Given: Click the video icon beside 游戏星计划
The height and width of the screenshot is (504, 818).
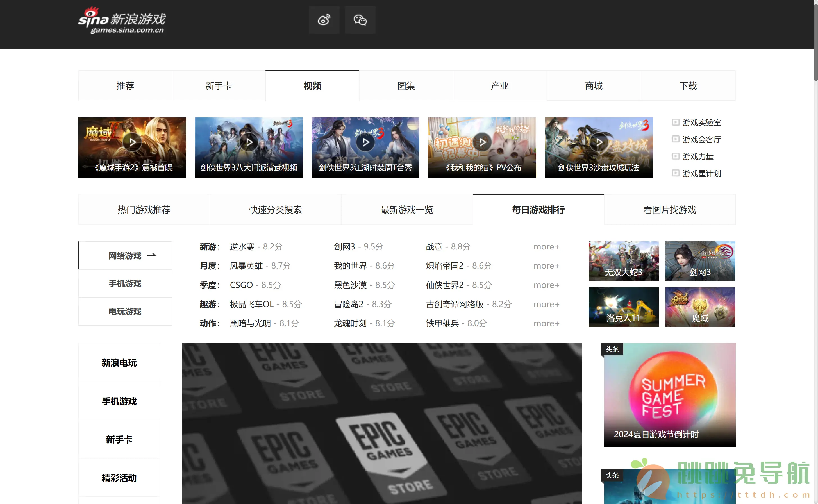Looking at the screenshot, I should 675,173.
